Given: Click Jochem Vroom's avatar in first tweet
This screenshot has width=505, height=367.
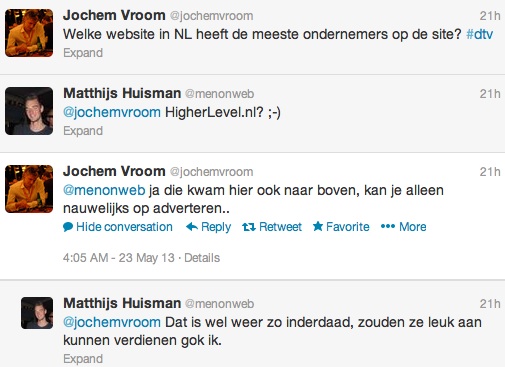Looking at the screenshot, I should (29, 33).
